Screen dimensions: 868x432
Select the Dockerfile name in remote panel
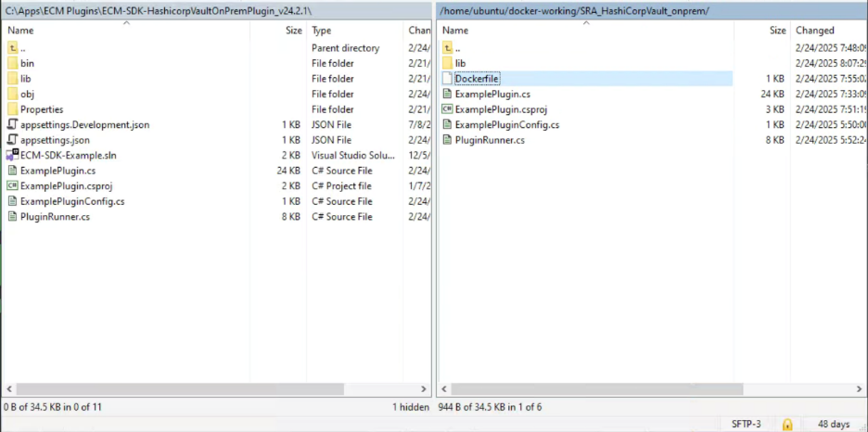[x=478, y=79]
